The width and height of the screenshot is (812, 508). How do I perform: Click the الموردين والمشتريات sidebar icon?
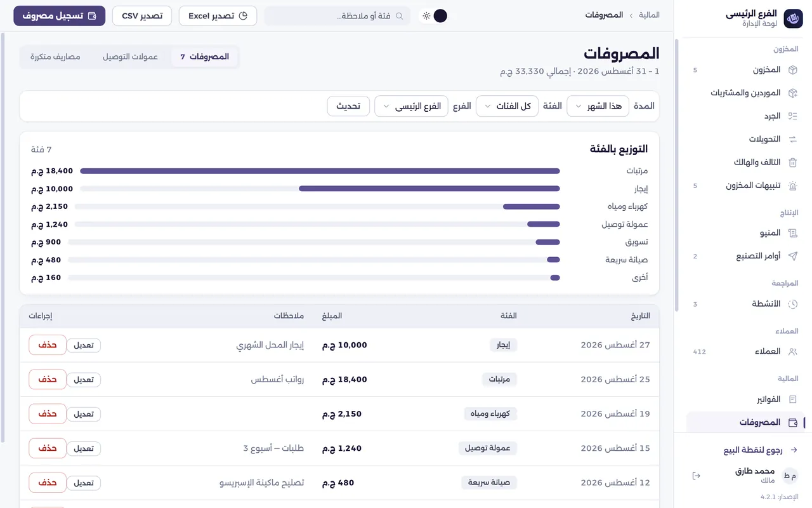(x=792, y=93)
